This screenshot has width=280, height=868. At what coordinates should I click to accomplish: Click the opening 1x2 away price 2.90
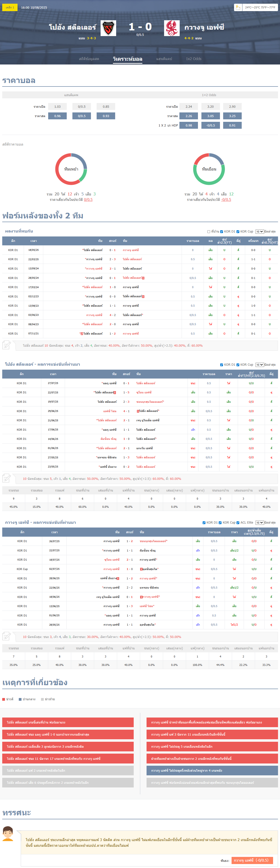(233, 106)
